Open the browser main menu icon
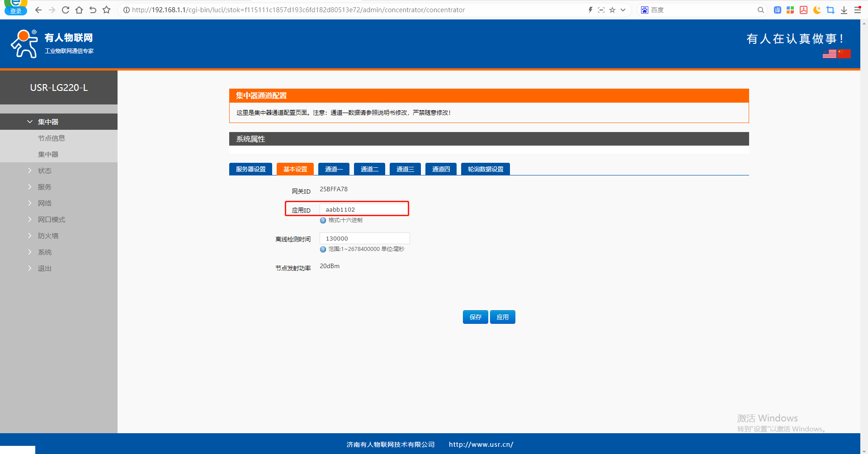Screen dimensions: 868x454 (x=857, y=10)
